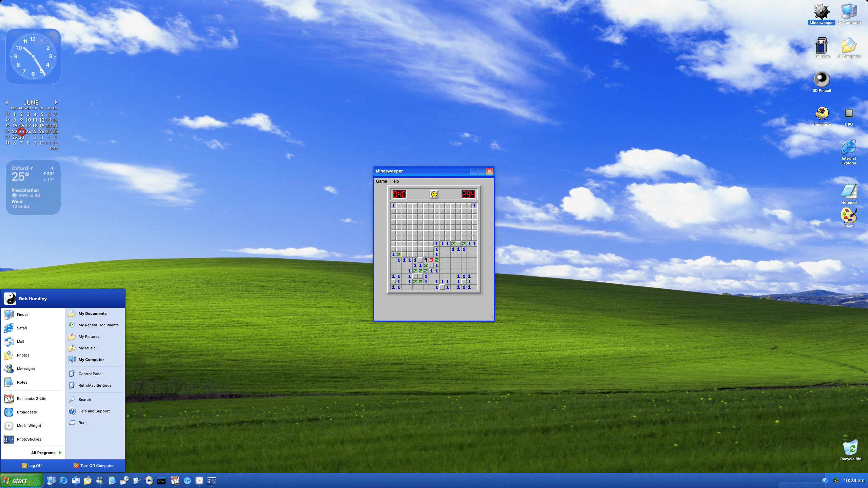This screenshot has width=868, height=488.
Task: Open the Help menu in Minesweeper
Action: click(394, 181)
